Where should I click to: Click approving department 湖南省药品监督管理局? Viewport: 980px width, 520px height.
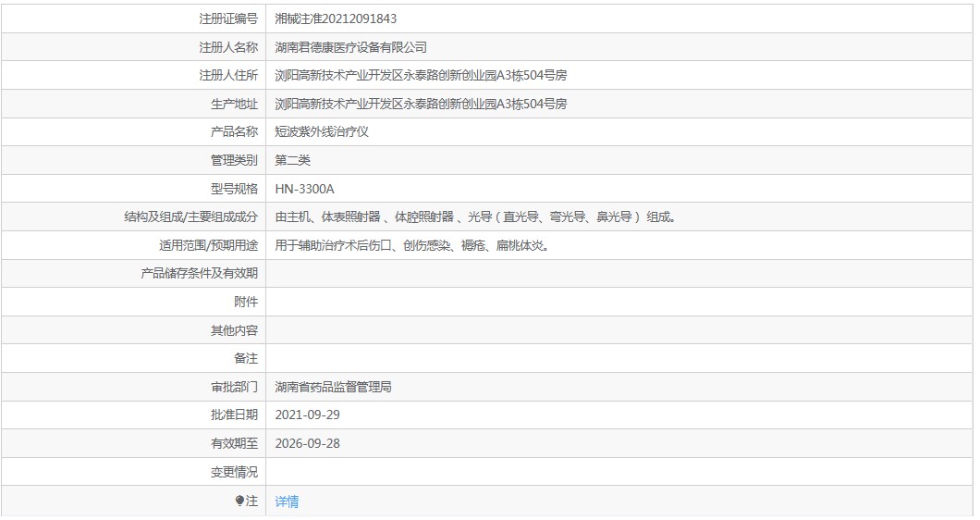pos(334,387)
